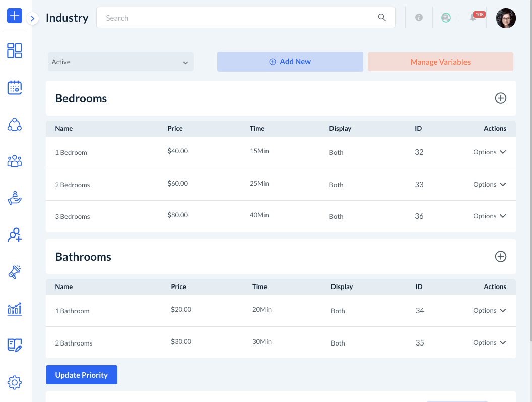Click the info icon in header

[419, 18]
